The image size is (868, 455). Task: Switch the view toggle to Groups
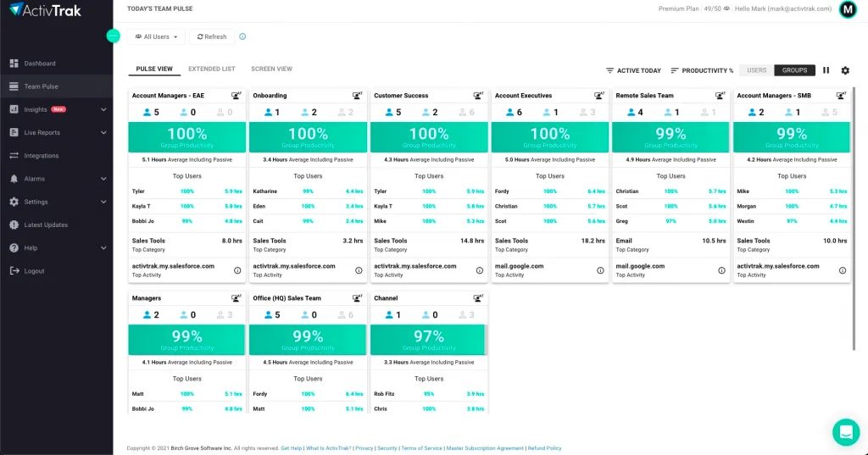[x=794, y=70]
